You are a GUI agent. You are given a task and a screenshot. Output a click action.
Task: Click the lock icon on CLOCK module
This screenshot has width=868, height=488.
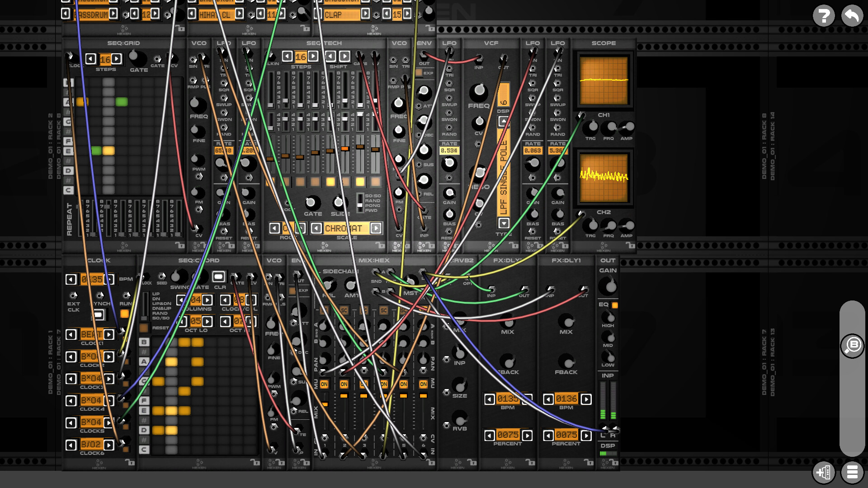pyautogui.click(x=130, y=462)
